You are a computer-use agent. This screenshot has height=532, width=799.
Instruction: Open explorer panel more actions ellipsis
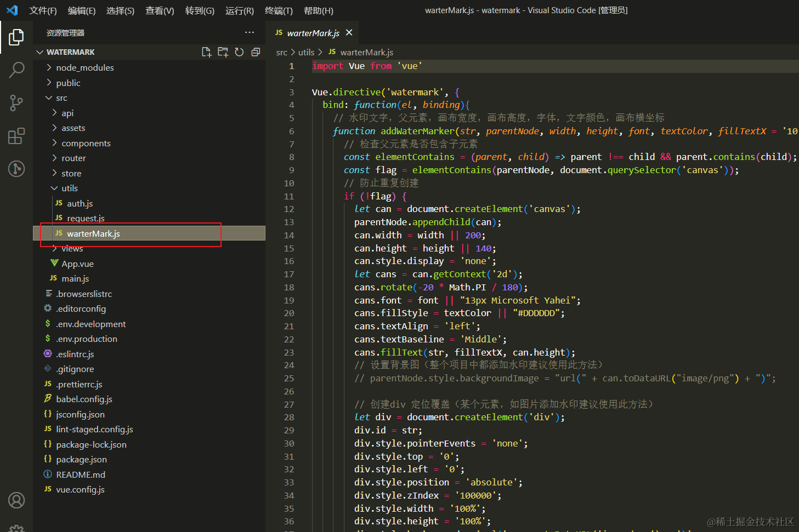250,33
